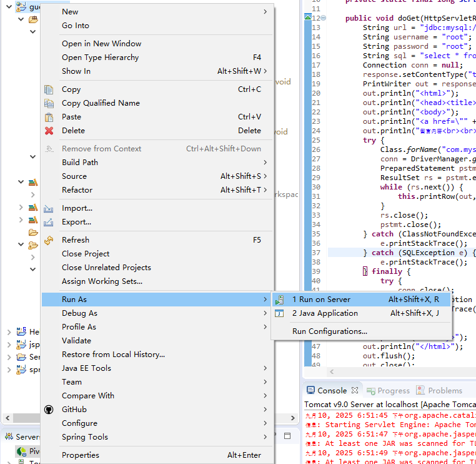Click the maximize view icon near Servers panel
The image size is (476, 464).
[x=287, y=436]
